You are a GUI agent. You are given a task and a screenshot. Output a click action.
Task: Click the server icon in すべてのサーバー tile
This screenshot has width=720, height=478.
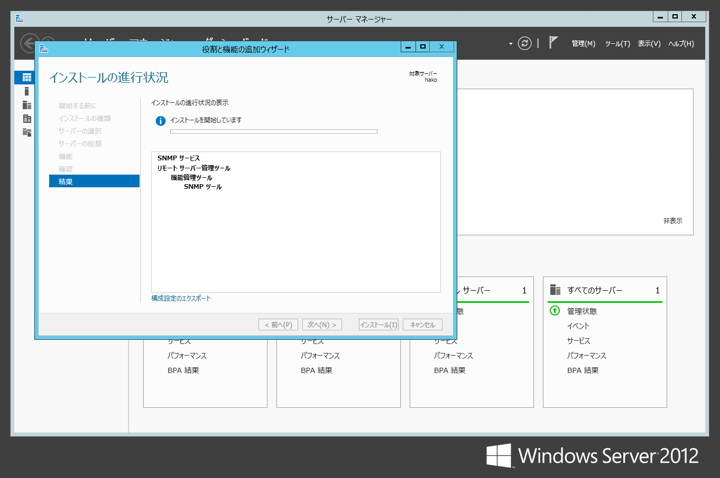555,290
